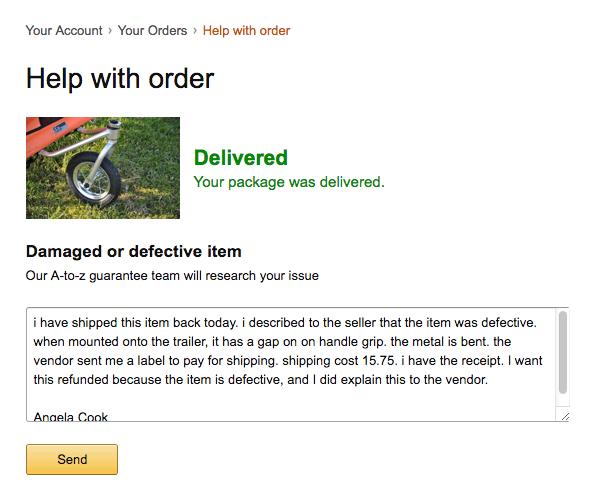Click the empty scrollbar track below the thumb
Screen dimensions: 602x496
pyautogui.click(x=562, y=400)
